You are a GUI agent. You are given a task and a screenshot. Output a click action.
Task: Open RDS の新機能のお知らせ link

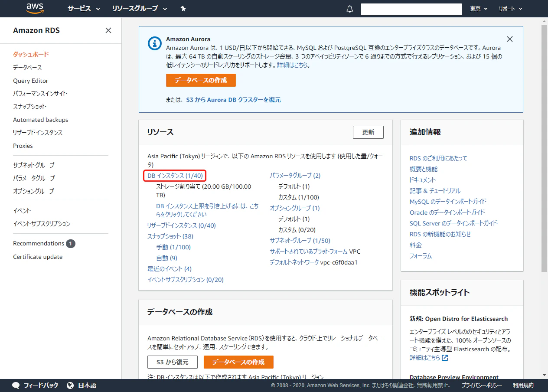(x=440, y=234)
